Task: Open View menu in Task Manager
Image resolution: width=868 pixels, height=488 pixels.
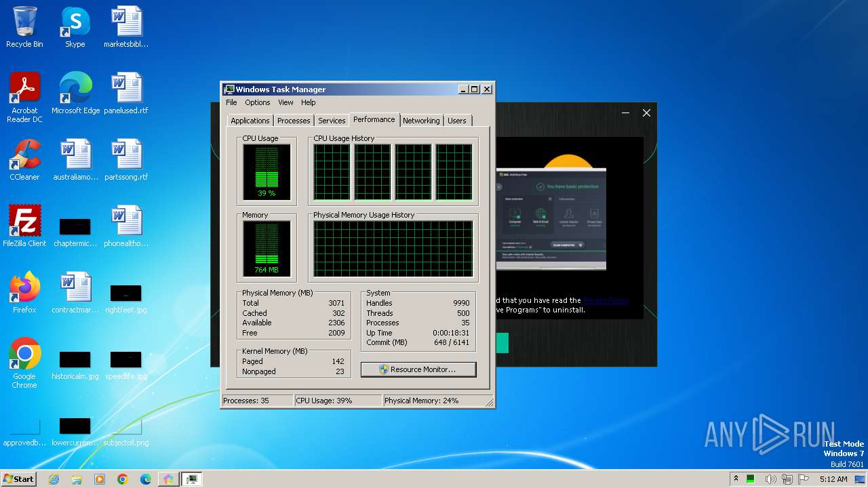Action: coord(285,102)
